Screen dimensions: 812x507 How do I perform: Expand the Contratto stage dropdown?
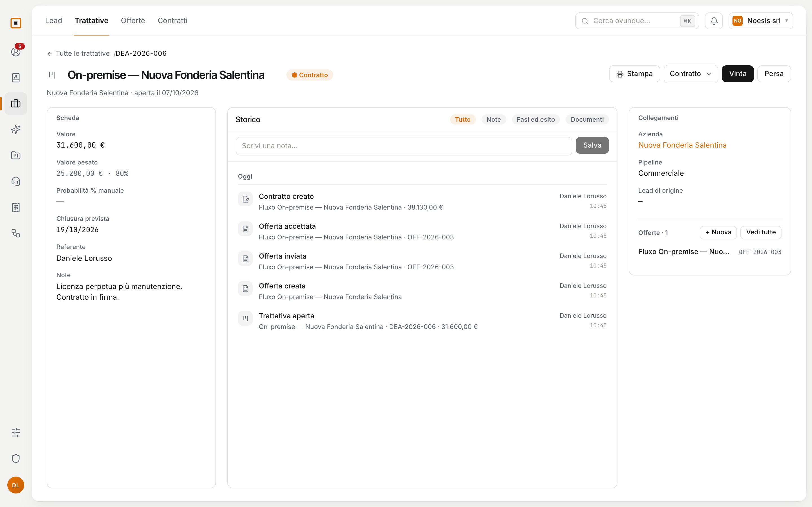tap(690, 74)
